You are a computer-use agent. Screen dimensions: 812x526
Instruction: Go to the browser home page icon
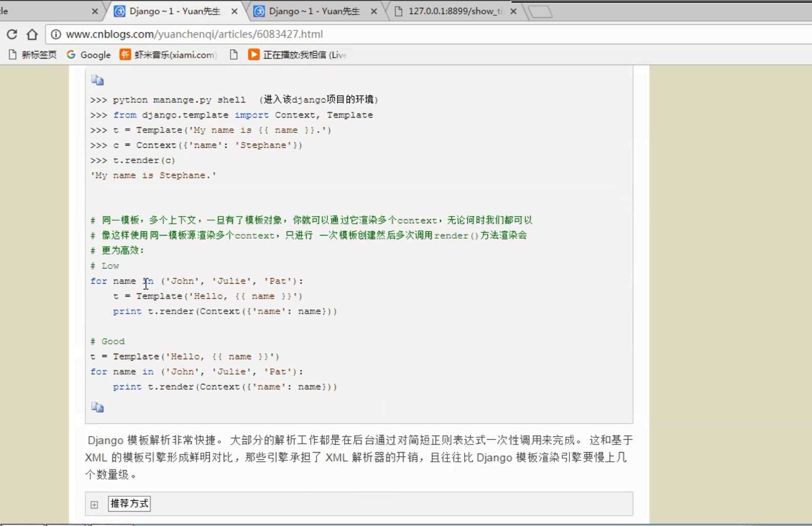point(32,34)
